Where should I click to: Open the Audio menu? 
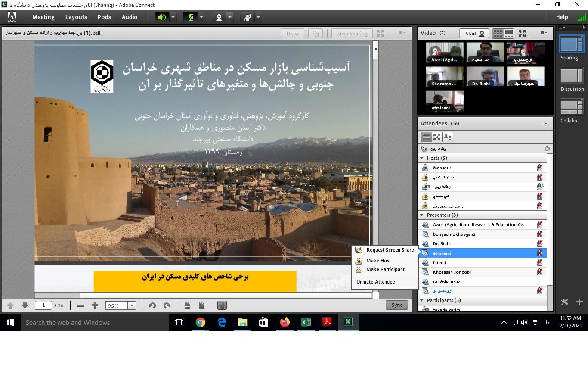pos(130,17)
